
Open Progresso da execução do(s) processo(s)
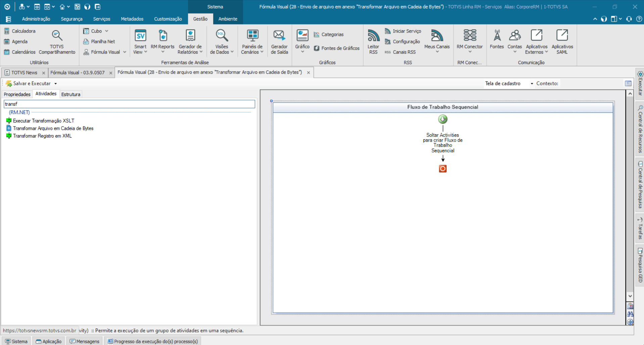coord(153,341)
